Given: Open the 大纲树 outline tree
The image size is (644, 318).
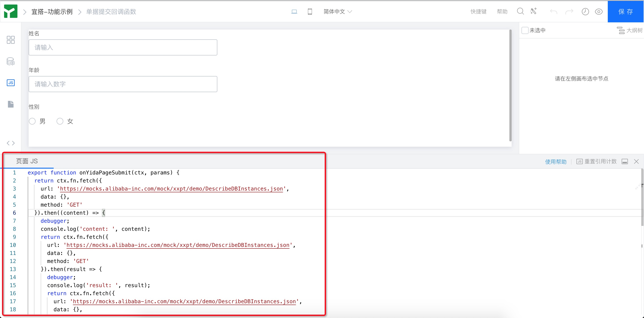Looking at the screenshot, I should [x=629, y=30].
